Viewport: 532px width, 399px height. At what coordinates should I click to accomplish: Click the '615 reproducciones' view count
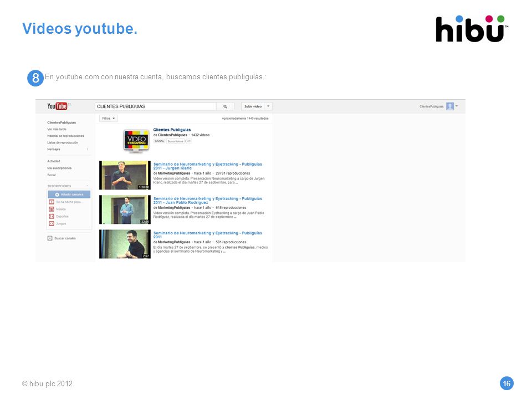[x=231, y=208]
